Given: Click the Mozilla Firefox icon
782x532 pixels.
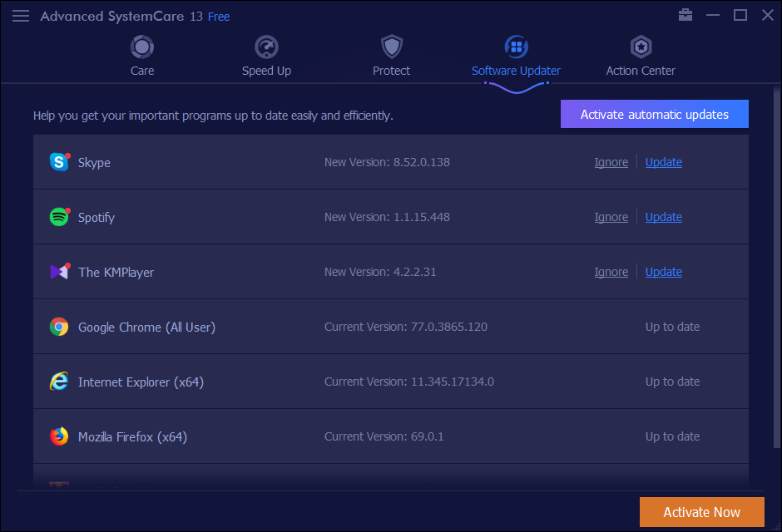Looking at the screenshot, I should 59,436.
